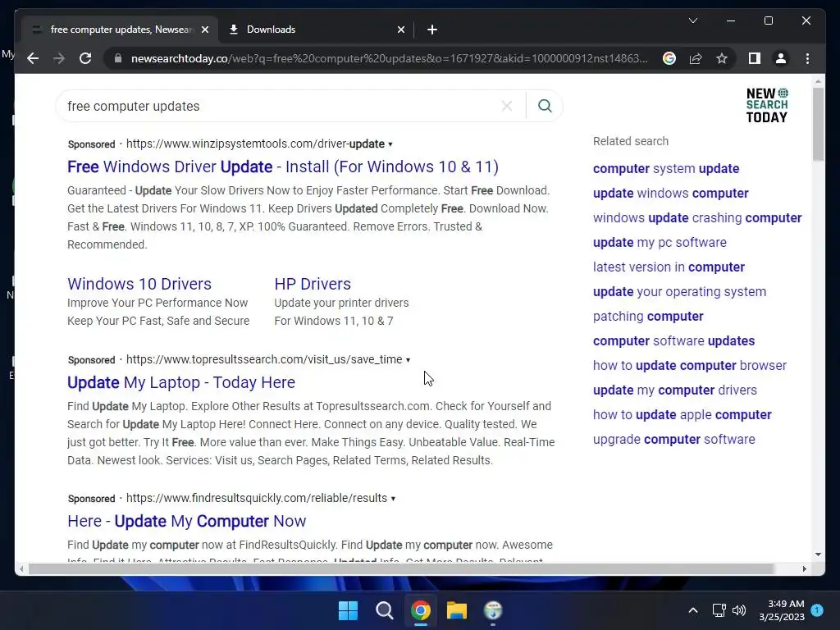Open the browser side panel
Screen dimensions: 840x630
(x=755, y=58)
